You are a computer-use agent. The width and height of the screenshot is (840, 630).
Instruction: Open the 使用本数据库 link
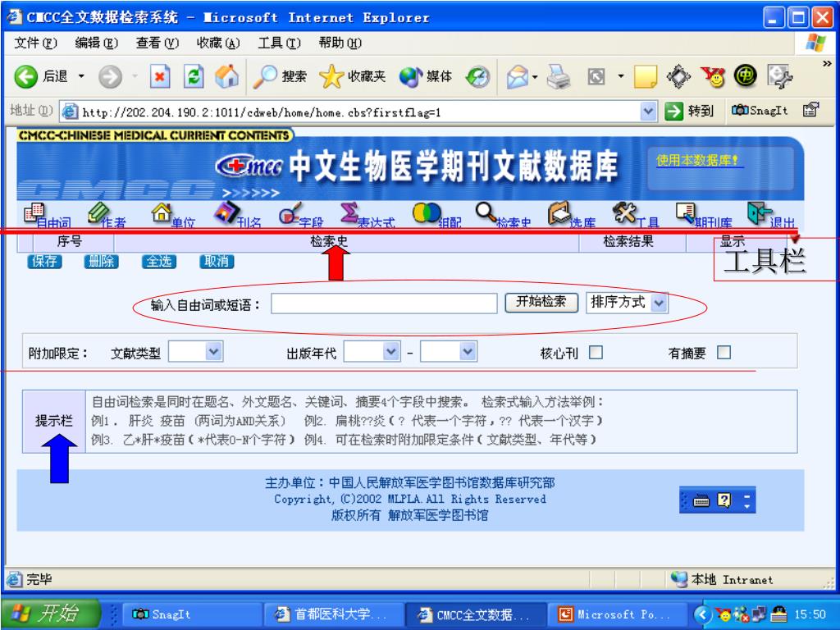click(x=698, y=160)
